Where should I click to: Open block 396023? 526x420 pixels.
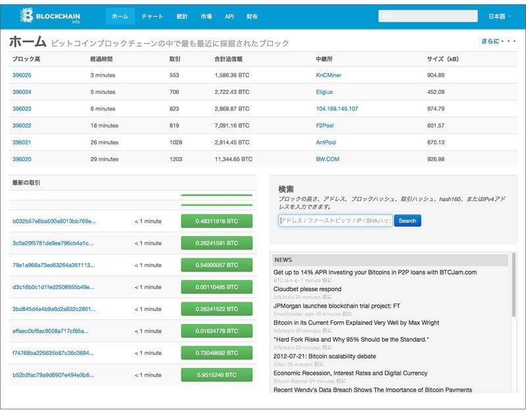coord(22,108)
